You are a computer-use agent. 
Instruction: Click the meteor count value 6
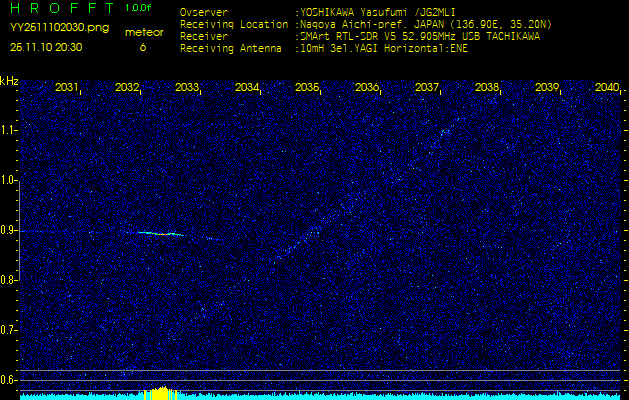click(143, 47)
